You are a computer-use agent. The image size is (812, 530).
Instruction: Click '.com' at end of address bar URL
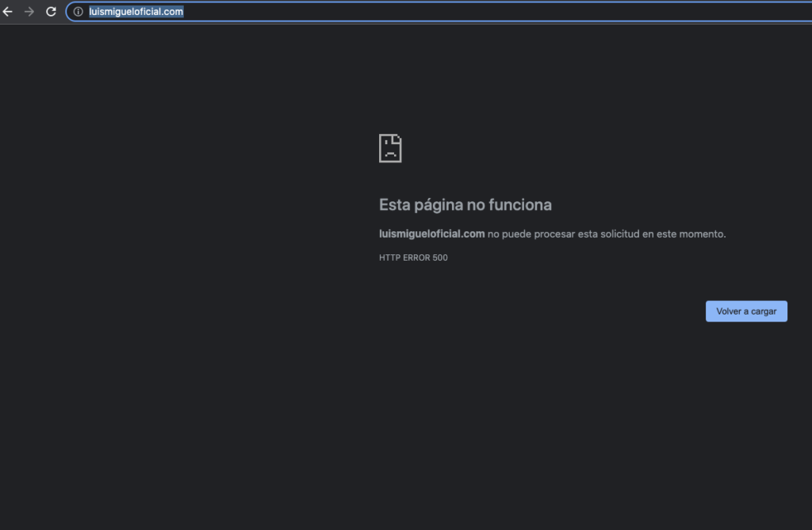pyautogui.click(x=174, y=12)
